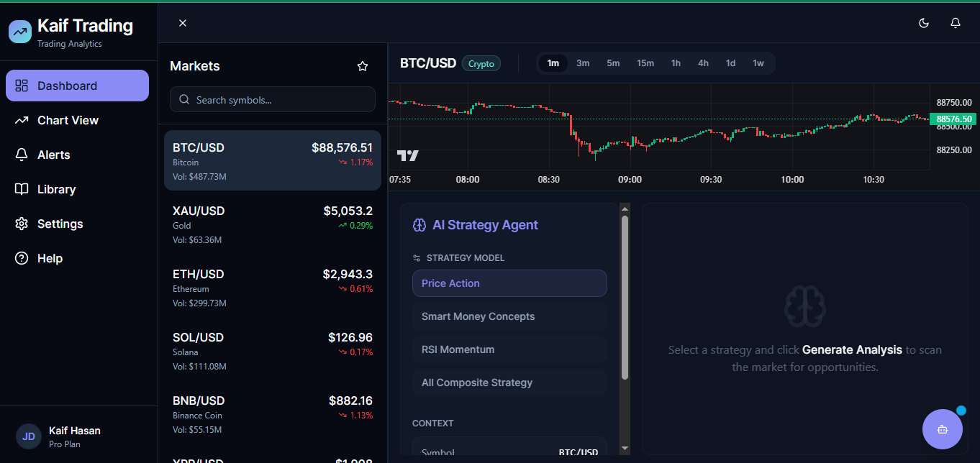The width and height of the screenshot is (980, 463).
Task: Toggle dark mode moon icon
Action: coord(924,23)
